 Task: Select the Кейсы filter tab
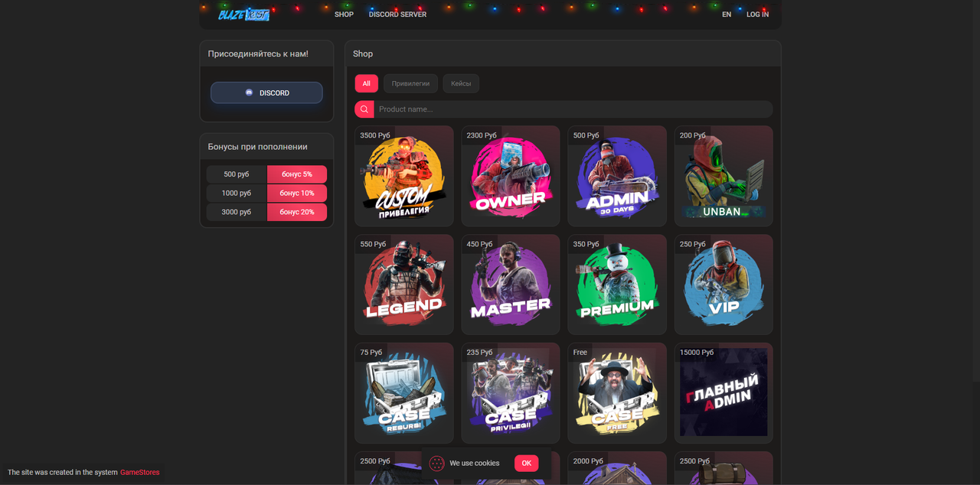point(461,83)
